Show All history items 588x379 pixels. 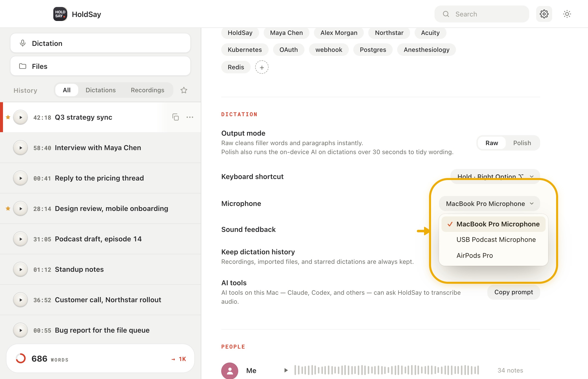click(x=67, y=90)
